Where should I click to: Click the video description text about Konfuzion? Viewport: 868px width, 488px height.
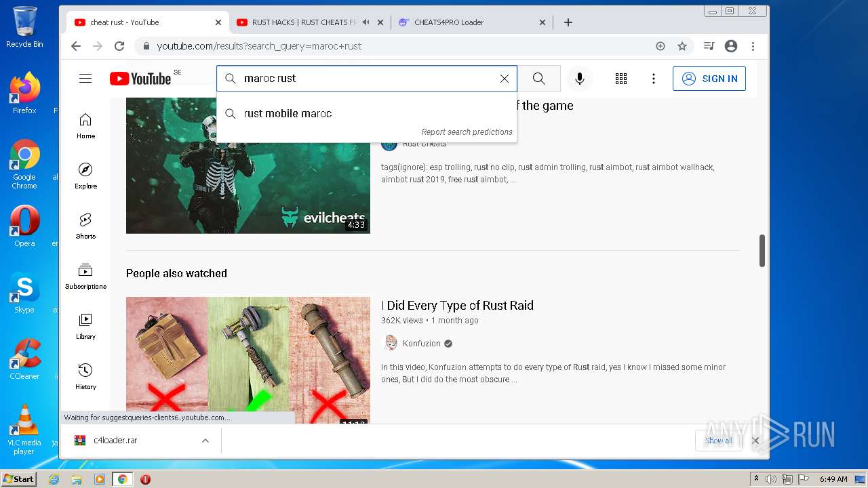point(553,373)
